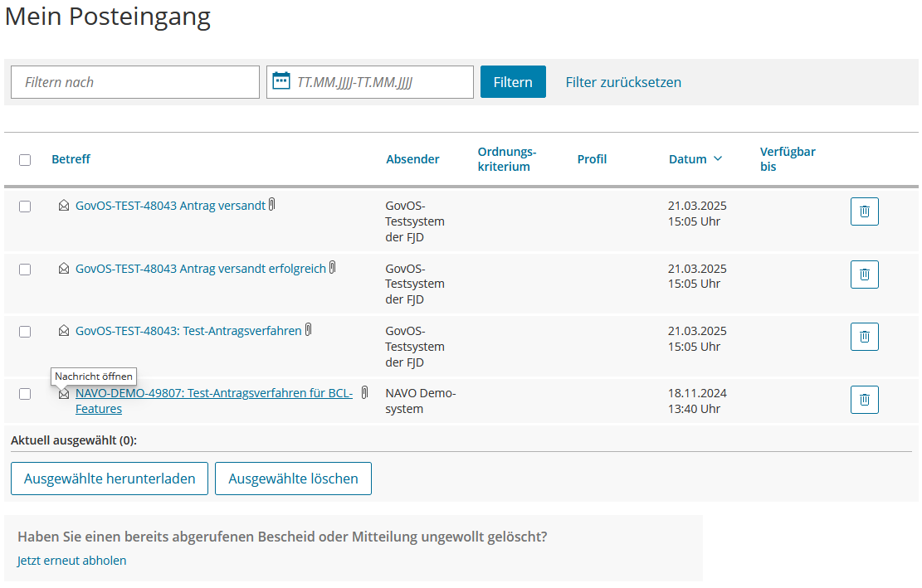Sort by Datum using the chevron arrow
922x588 pixels.
pos(718,159)
